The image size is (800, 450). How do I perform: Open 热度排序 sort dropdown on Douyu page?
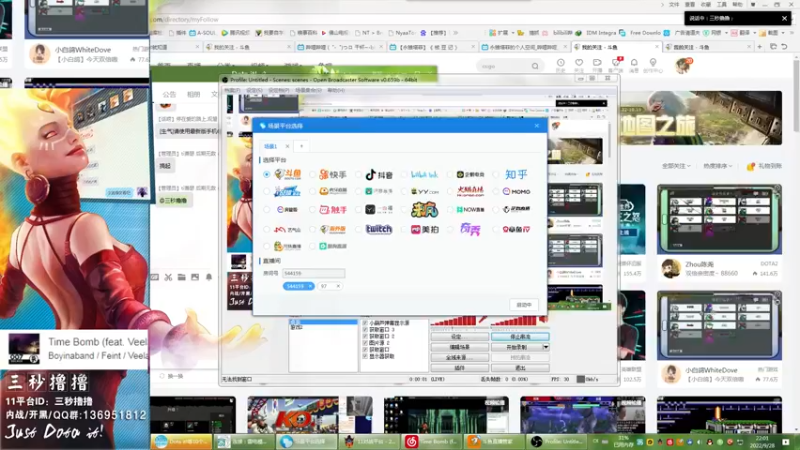tap(718, 166)
